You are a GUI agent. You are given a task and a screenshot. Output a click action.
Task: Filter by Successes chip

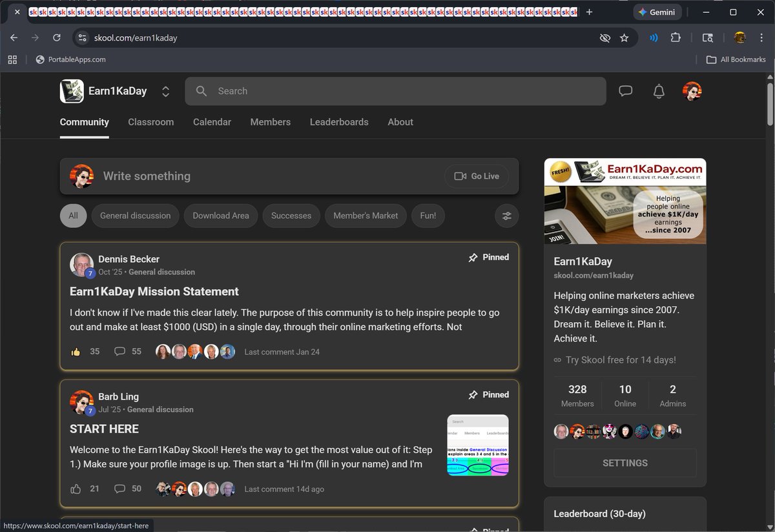point(291,216)
